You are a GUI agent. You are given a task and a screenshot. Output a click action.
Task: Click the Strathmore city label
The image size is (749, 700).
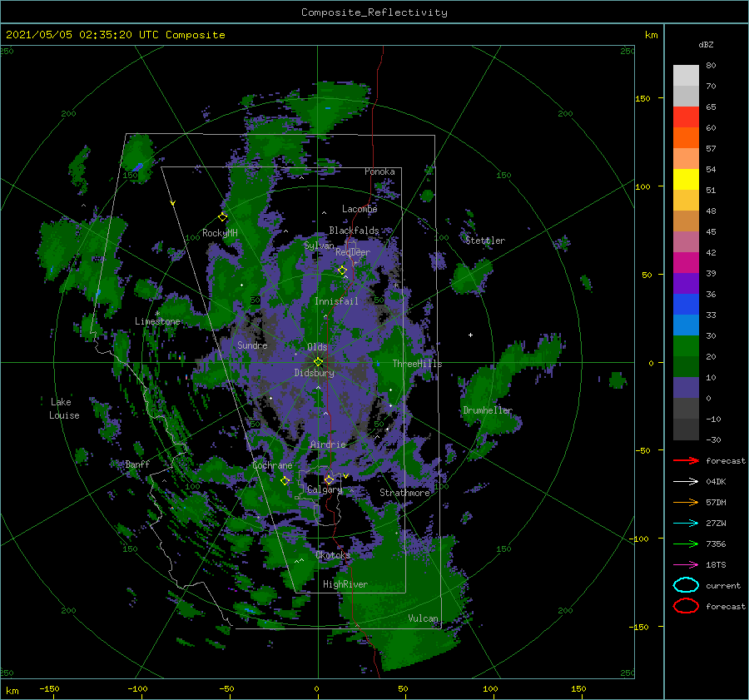tap(404, 493)
